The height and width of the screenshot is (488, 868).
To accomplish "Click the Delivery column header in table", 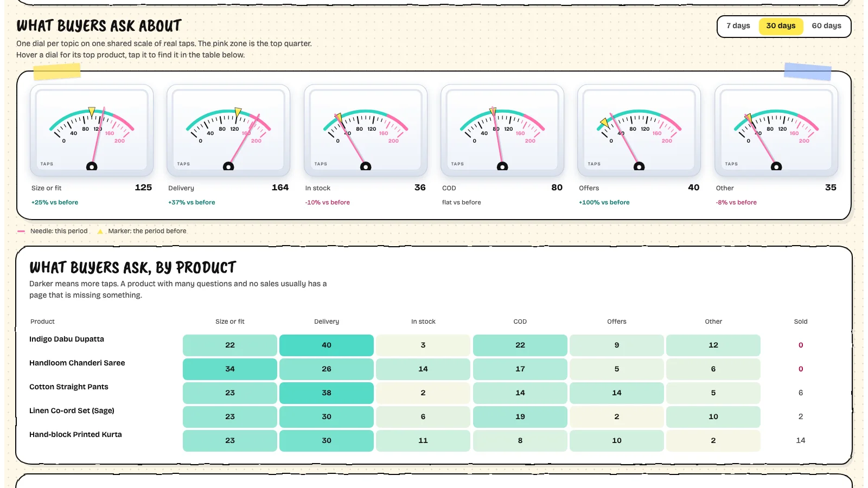I will point(327,322).
